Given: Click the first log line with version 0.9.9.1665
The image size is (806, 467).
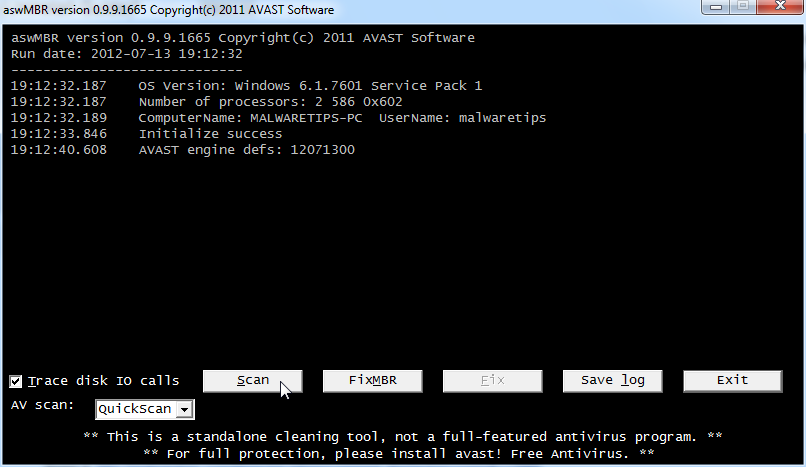Looking at the screenshot, I should click(x=243, y=38).
